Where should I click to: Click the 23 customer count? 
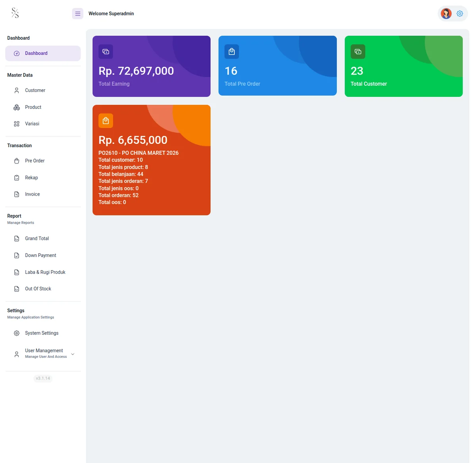point(357,71)
